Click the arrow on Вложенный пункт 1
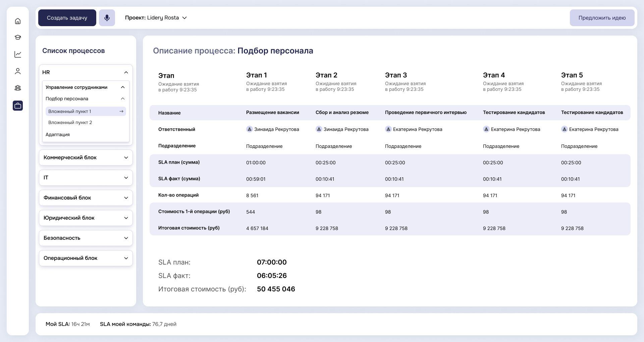This screenshot has width=644, height=342. tap(121, 111)
